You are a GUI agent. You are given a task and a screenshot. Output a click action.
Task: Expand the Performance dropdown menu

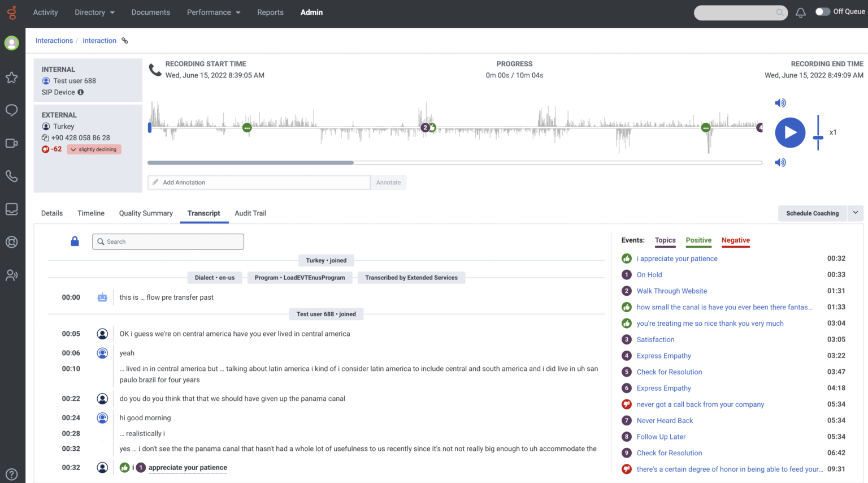tap(213, 12)
